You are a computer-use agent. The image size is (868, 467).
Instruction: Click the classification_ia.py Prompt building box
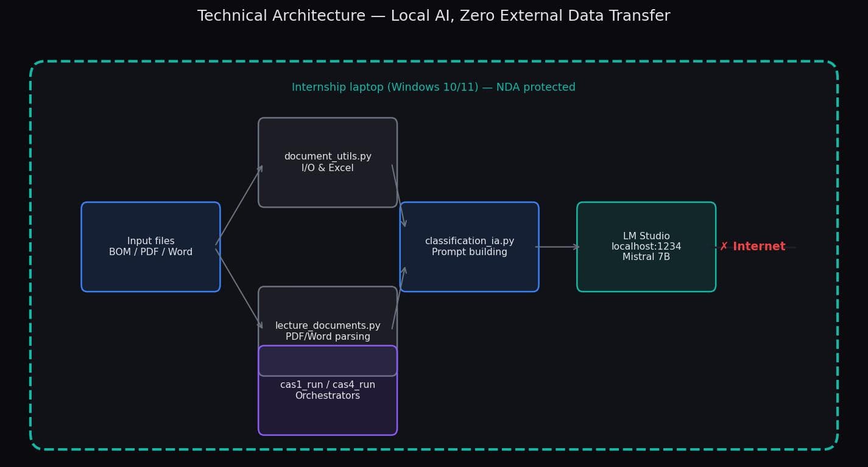469,247
